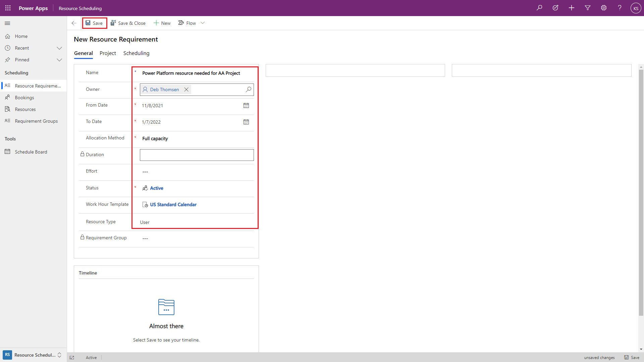Open Pinned in the sidebar
This screenshot has width=644, height=362.
[x=22, y=60]
